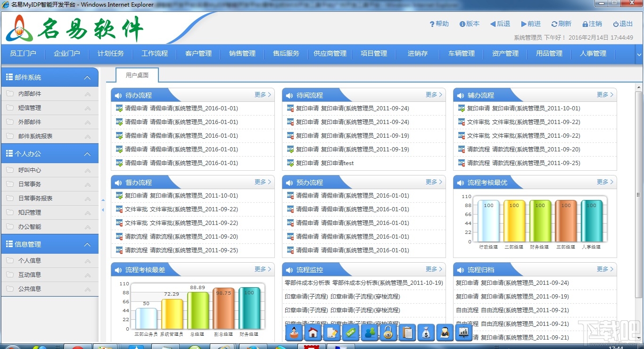Select the 用户桌面 tab
644x349 pixels.
137,75
